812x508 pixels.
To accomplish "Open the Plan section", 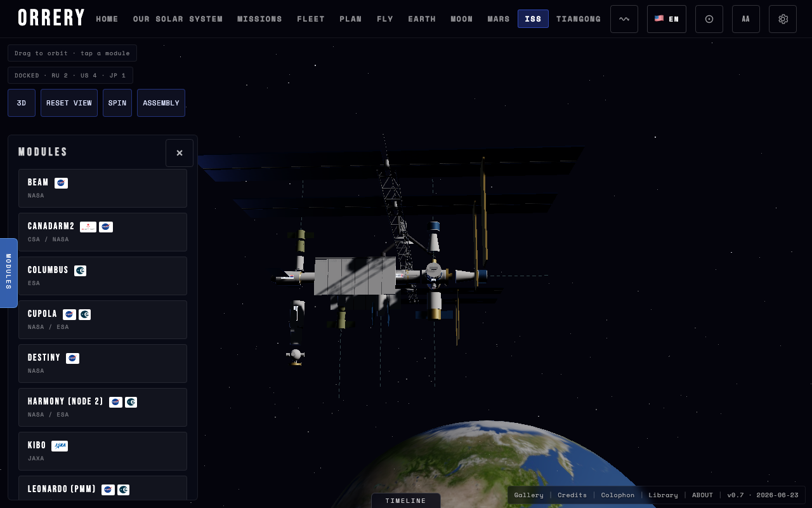I will [351, 19].
